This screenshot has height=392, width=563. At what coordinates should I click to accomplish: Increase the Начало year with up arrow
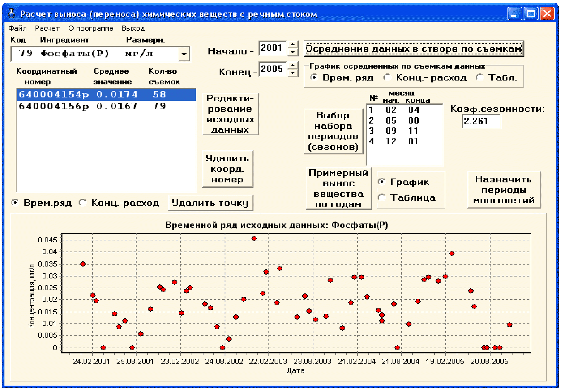click(x=293, y=45)
